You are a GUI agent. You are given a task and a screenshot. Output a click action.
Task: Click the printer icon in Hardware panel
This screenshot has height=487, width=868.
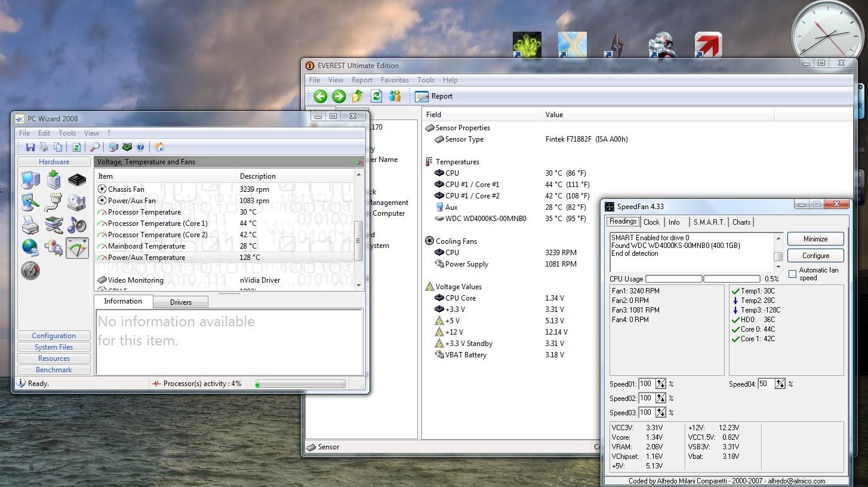tap(30, 225)
